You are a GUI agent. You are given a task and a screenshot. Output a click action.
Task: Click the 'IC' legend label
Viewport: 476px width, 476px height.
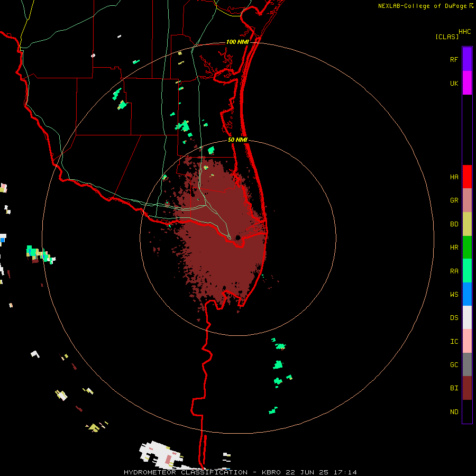click(x=454, y=342)
